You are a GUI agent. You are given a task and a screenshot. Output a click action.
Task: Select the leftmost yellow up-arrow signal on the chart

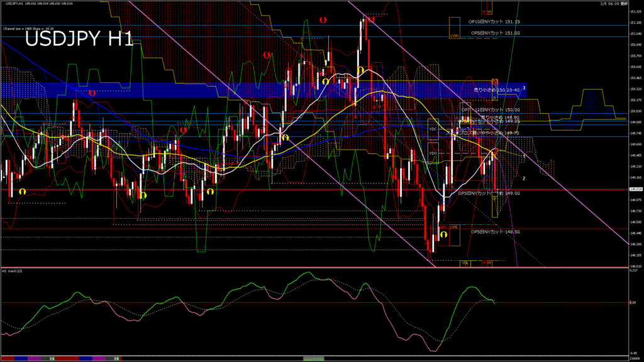pyautogui.click(x=23, y=192)
